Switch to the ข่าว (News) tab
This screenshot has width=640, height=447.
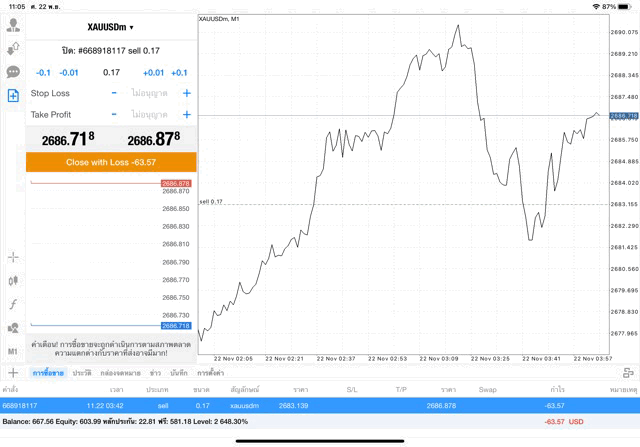[155, 372]
